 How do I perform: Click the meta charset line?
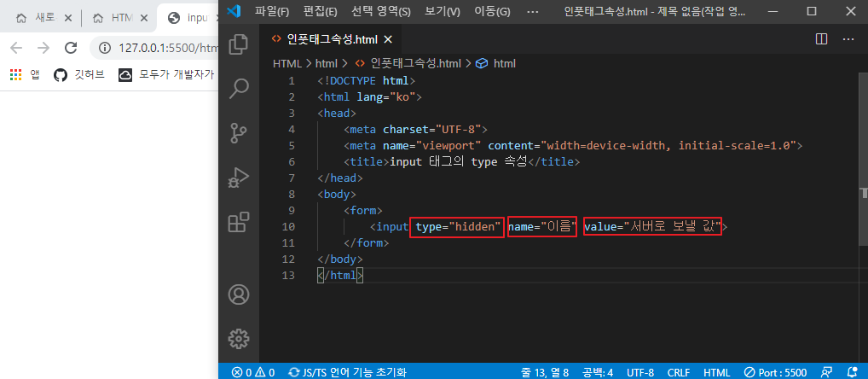[415, 130]
